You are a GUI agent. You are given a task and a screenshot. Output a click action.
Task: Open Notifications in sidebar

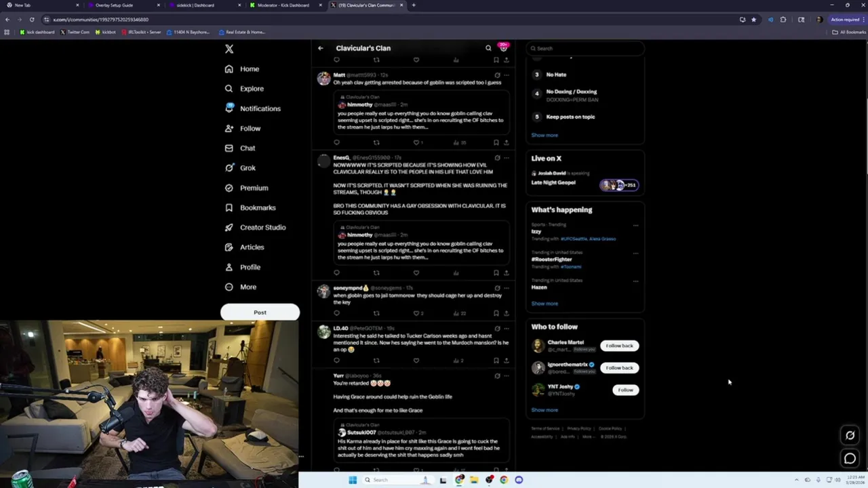[x=252, y=108]
